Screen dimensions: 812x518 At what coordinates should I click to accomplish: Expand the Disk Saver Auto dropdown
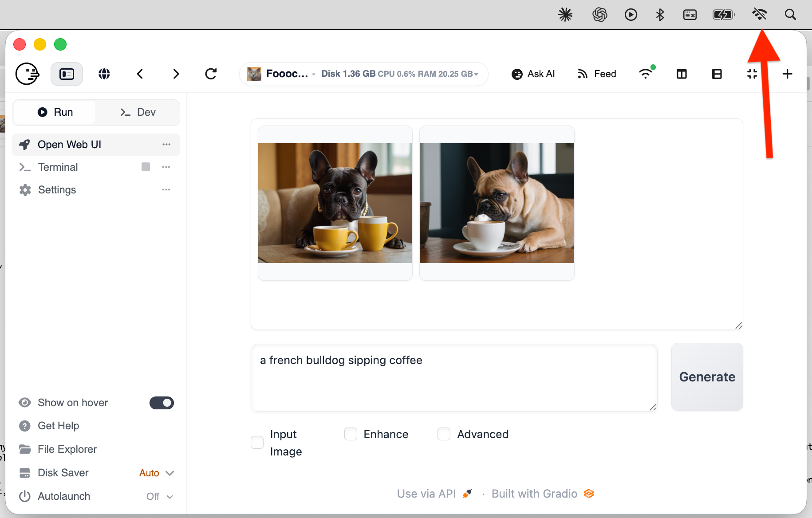157,473
